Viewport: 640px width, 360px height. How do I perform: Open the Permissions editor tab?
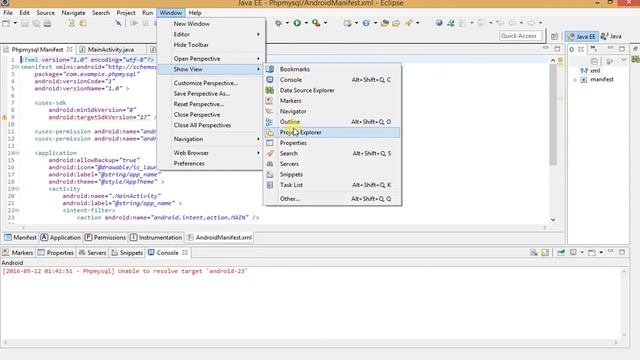105,237
